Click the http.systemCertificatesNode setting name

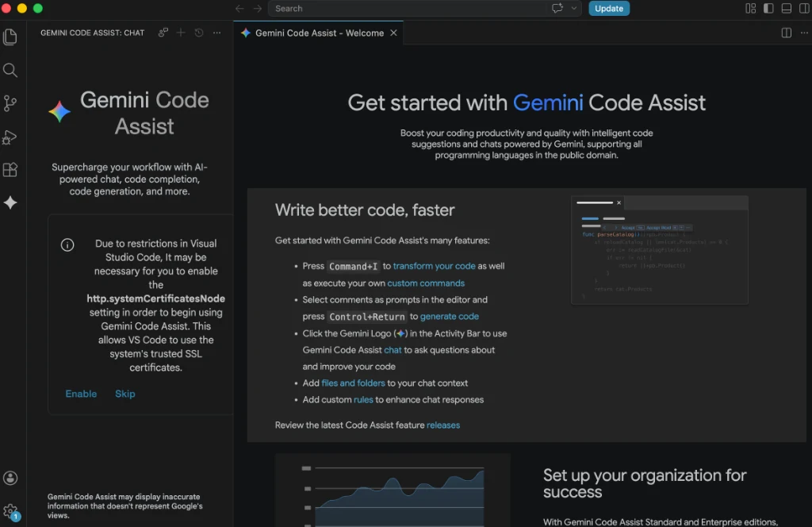156,298
